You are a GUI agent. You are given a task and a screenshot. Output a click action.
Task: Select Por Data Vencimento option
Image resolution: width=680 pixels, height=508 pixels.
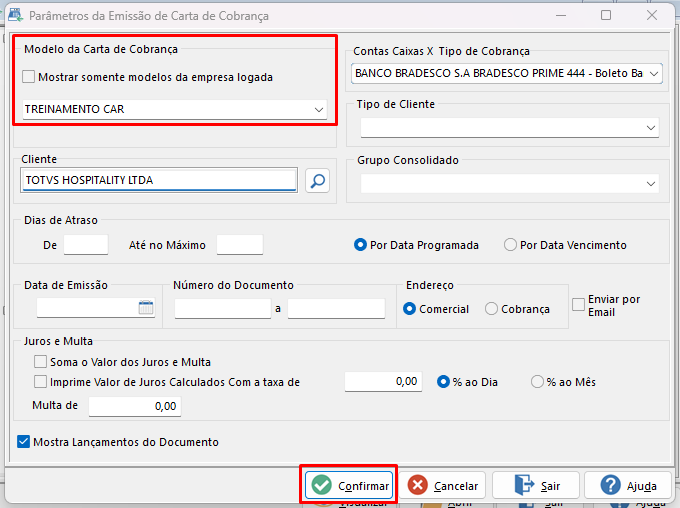point(510,245)
